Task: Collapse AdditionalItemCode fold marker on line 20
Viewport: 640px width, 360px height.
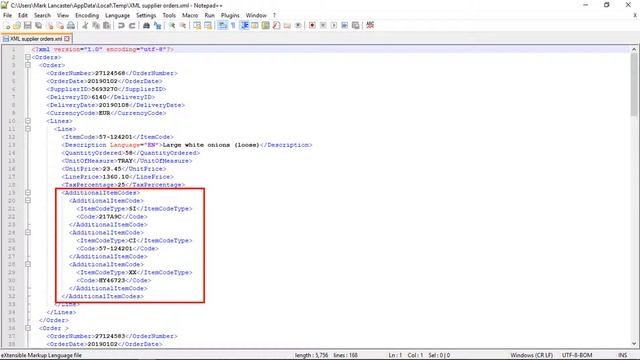Action: (x=28, y=200)
